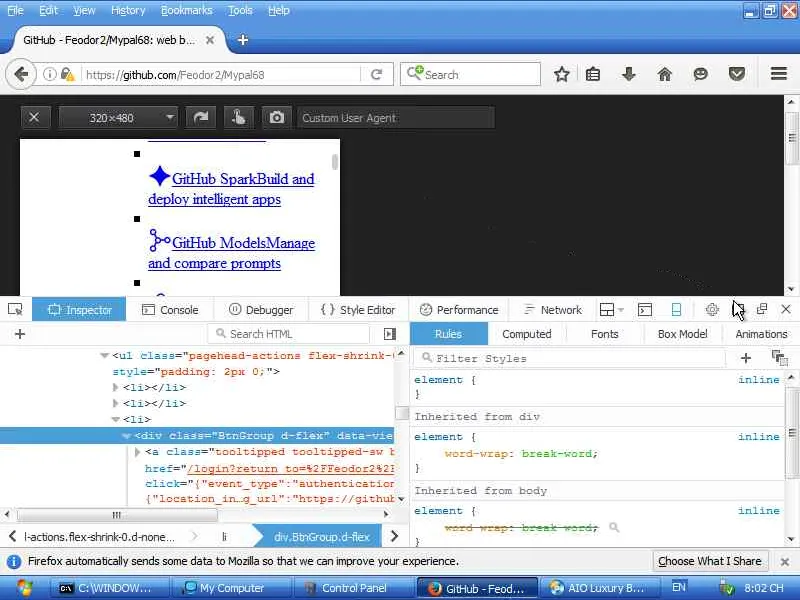
Task: Click Choose What I Share button
Action: tap(710, 561)
